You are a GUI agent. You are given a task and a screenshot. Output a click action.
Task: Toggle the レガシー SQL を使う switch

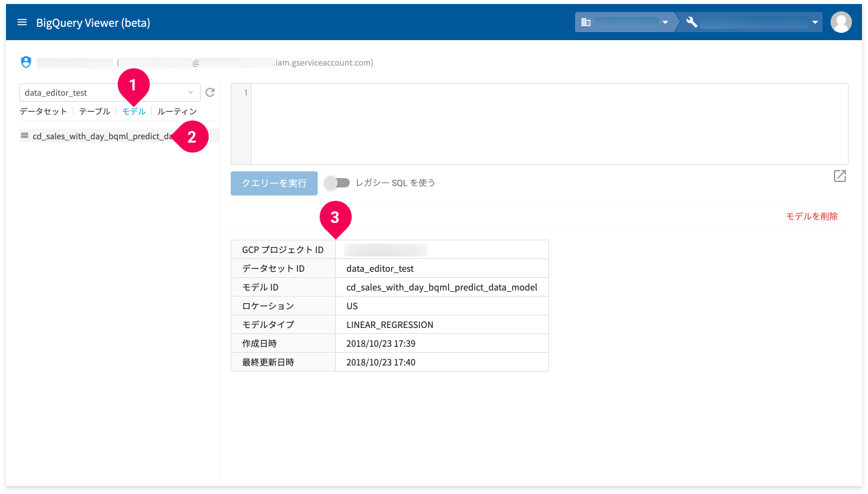(x=337, y=183)
